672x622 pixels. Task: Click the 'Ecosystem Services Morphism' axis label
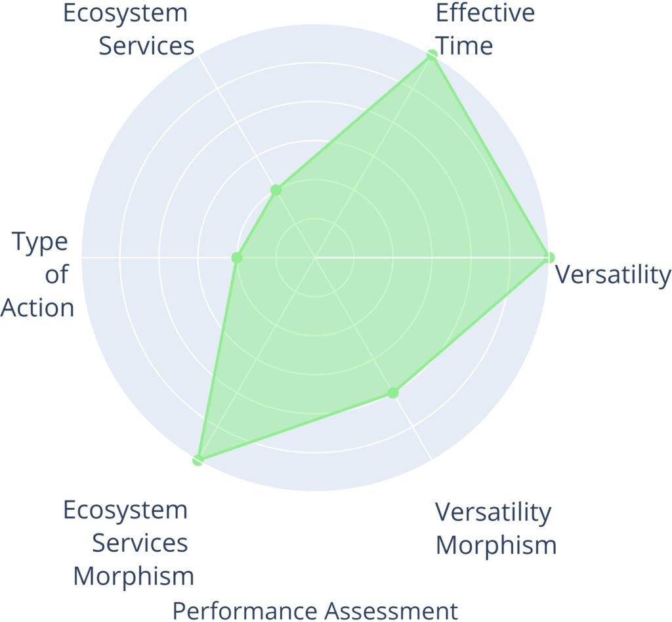click(x=129, y=543)
